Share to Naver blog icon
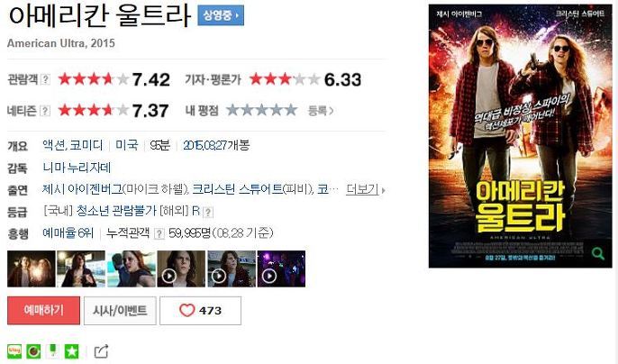Screen dimensions: 618x364 pos(14,351)
